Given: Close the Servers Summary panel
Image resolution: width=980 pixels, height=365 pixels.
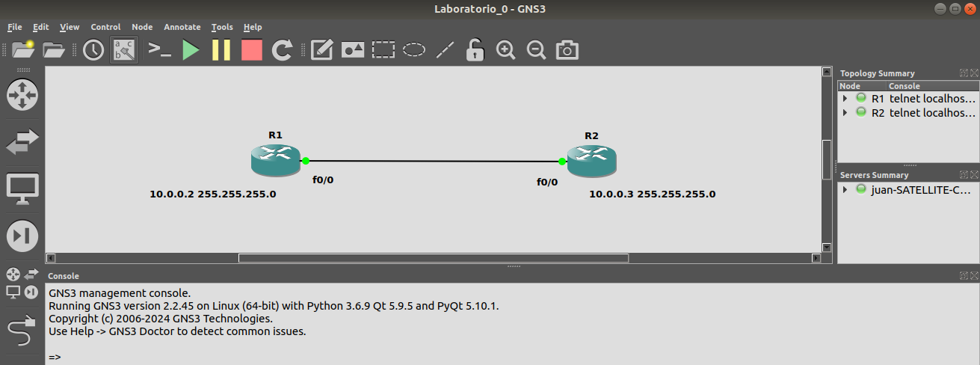Looking at the screenshot, I should pos(974,174).
